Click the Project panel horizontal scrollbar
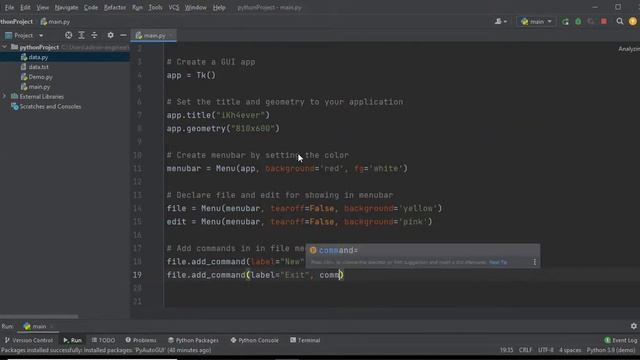The height and width of the screenshot is (360, 640). pos(39,316)
